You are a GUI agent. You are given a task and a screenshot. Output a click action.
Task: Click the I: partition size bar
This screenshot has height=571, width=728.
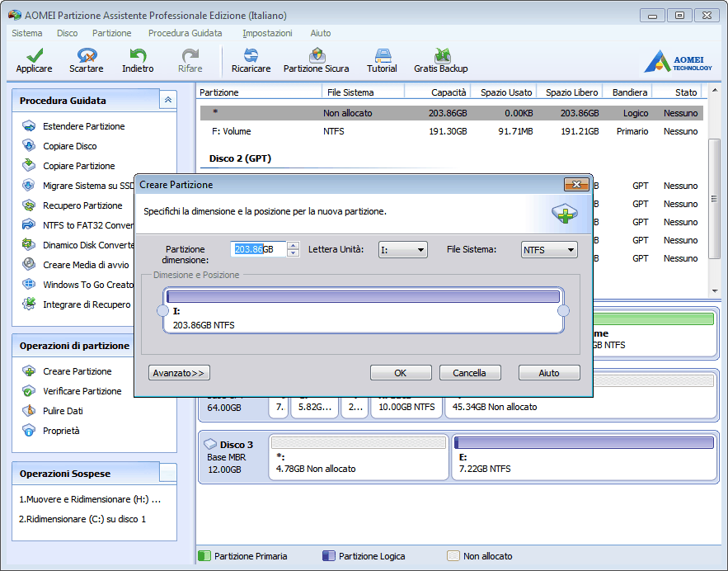click(363, 296)
